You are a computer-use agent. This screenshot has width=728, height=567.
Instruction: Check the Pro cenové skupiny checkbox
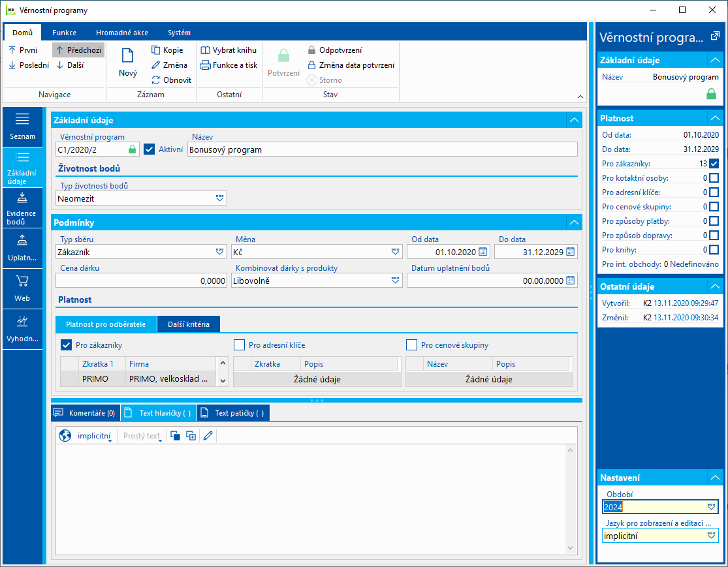(412, 345)
